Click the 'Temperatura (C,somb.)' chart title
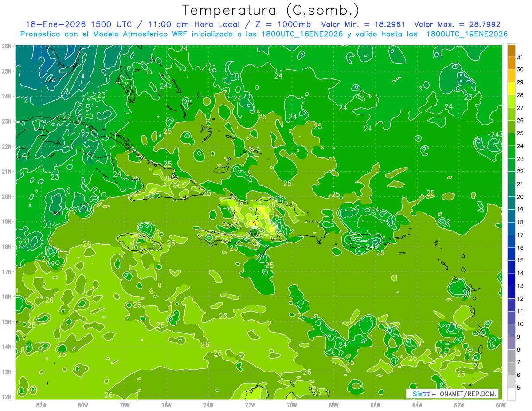Screen dimensions: 532x411 point(271,10)
